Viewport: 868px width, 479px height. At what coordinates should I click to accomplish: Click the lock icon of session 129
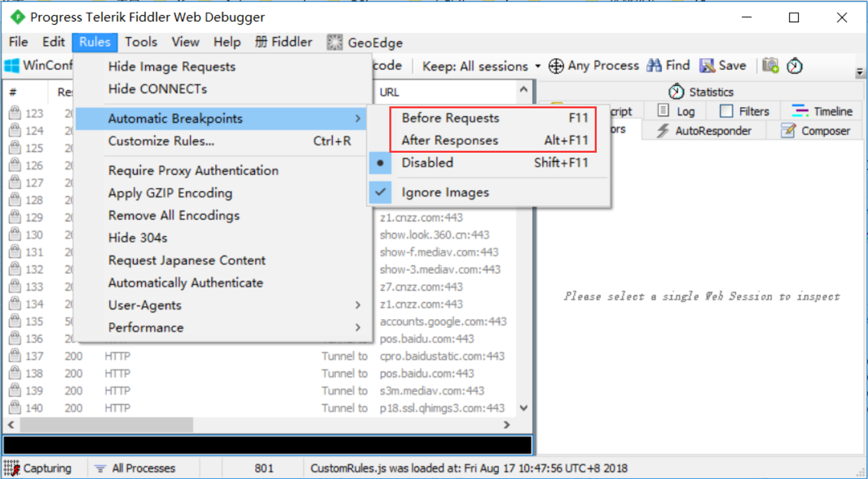[14, 217]
